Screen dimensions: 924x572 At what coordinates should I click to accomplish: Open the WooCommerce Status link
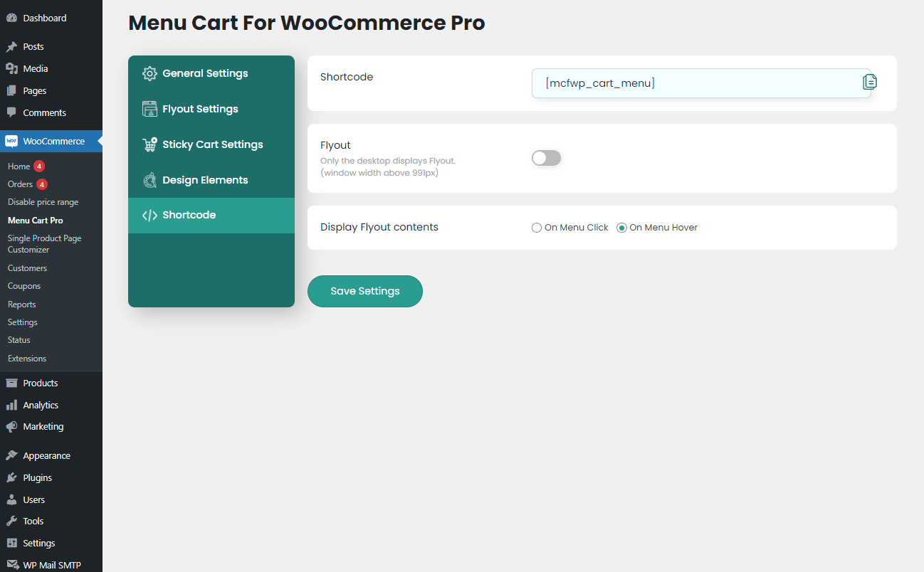click(19, 340)
